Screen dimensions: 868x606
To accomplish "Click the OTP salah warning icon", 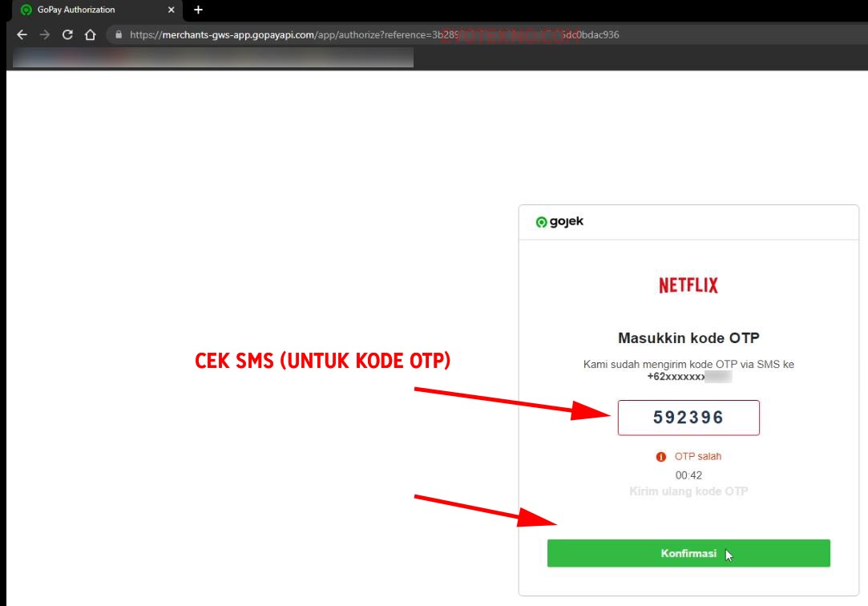I will coord(661,457).
